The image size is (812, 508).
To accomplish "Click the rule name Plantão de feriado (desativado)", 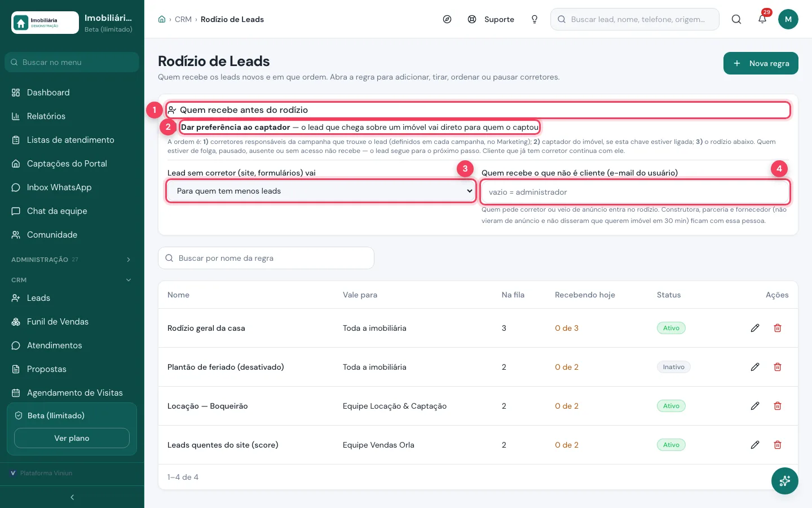I will click(226, 367).
